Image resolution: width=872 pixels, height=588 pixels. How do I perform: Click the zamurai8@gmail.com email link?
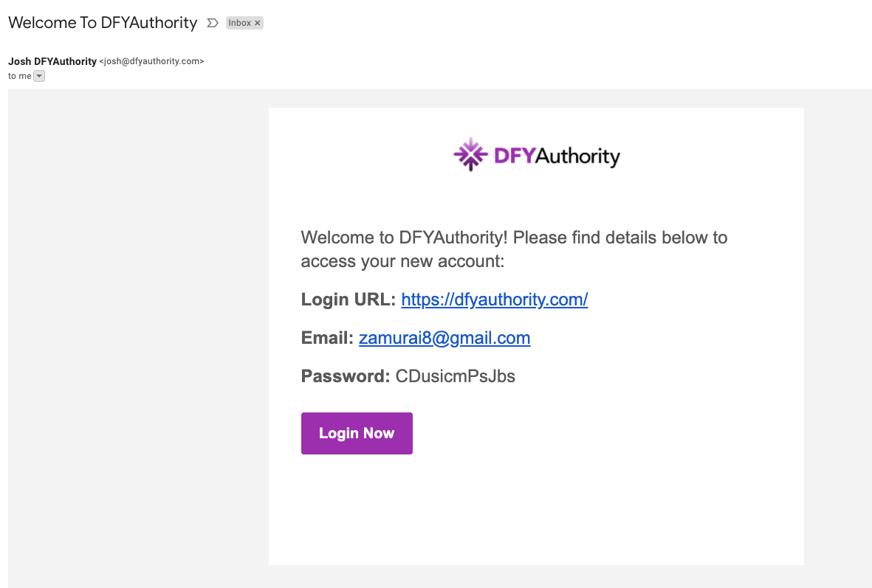[444, 338]
